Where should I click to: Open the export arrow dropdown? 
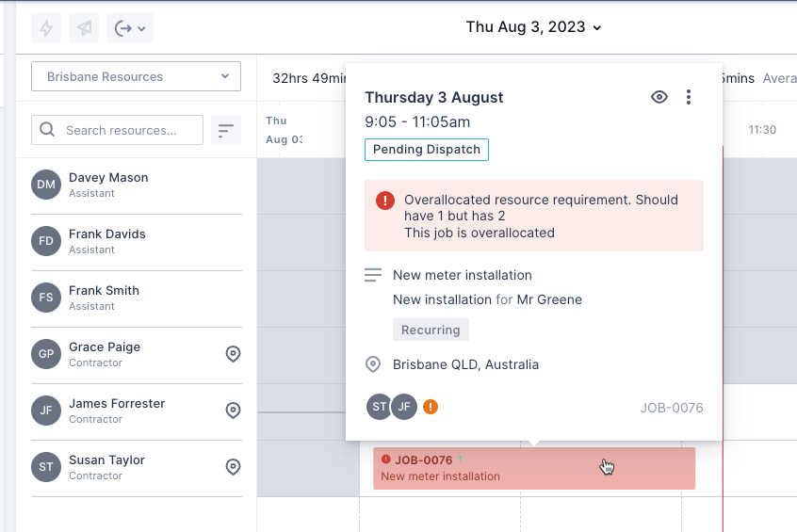[x=130, y=28]
